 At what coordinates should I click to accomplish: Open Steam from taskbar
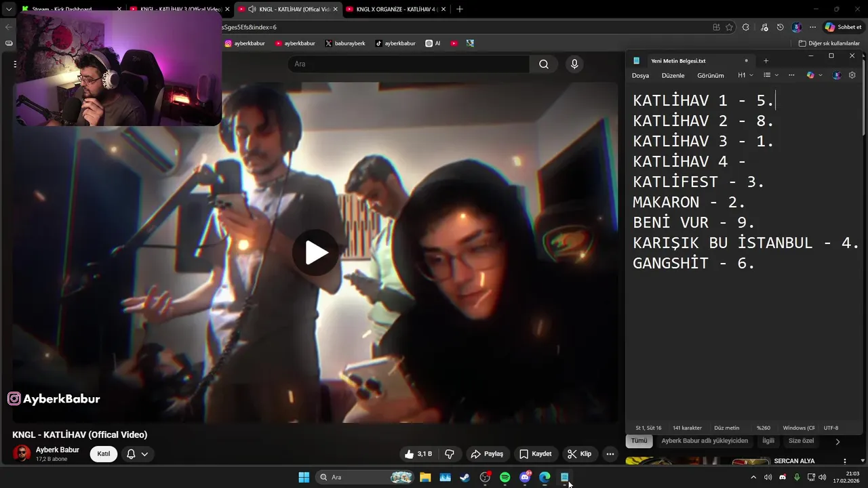click(x=465, y=477)
